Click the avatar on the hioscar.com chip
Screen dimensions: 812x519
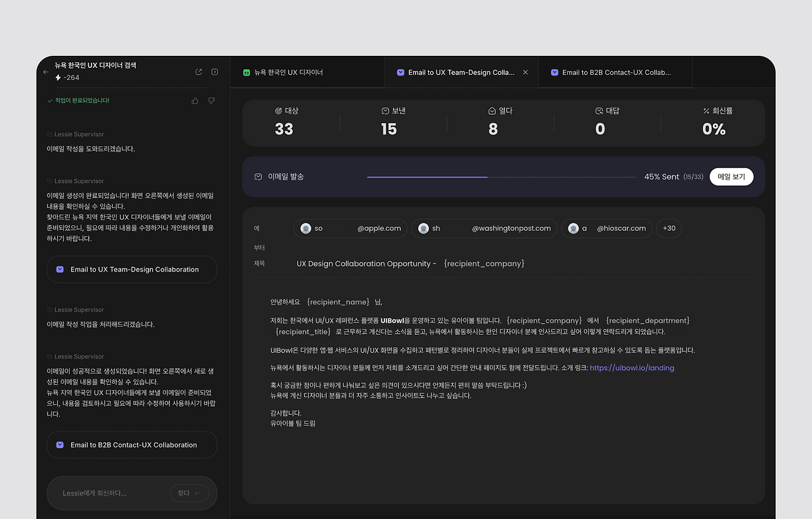[x=573, y=228]
